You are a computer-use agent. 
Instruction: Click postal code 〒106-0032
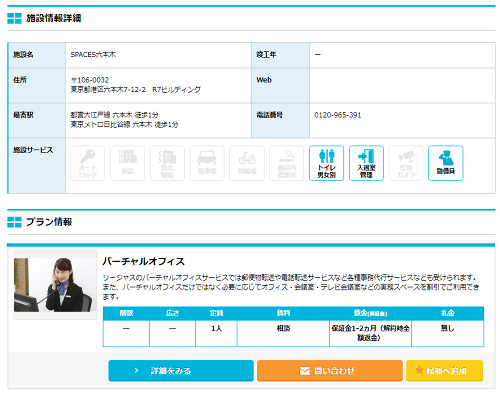(90, 80)
